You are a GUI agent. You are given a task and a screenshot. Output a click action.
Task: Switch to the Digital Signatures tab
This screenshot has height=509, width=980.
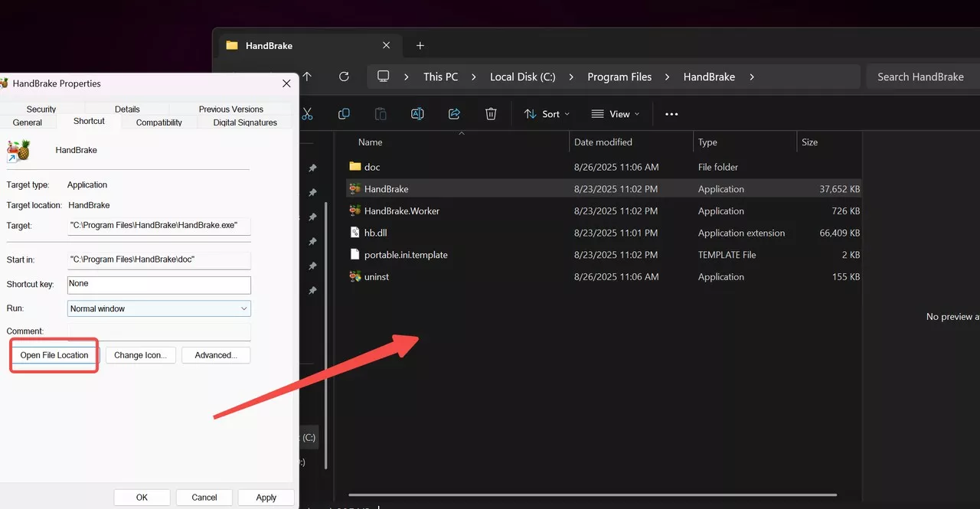(x=245, y=122)
